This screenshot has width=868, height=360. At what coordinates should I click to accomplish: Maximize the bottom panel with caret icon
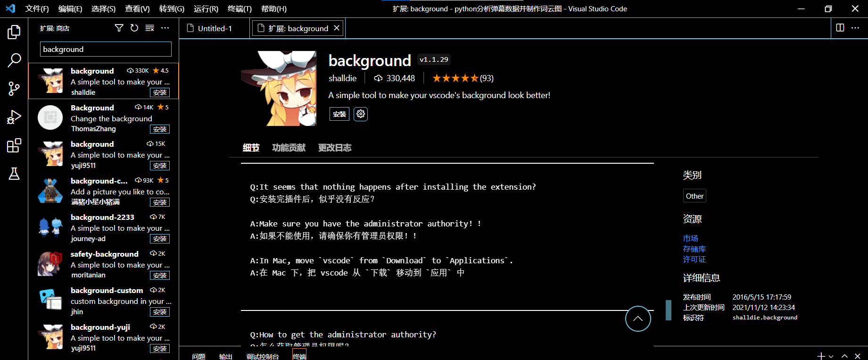844,356
